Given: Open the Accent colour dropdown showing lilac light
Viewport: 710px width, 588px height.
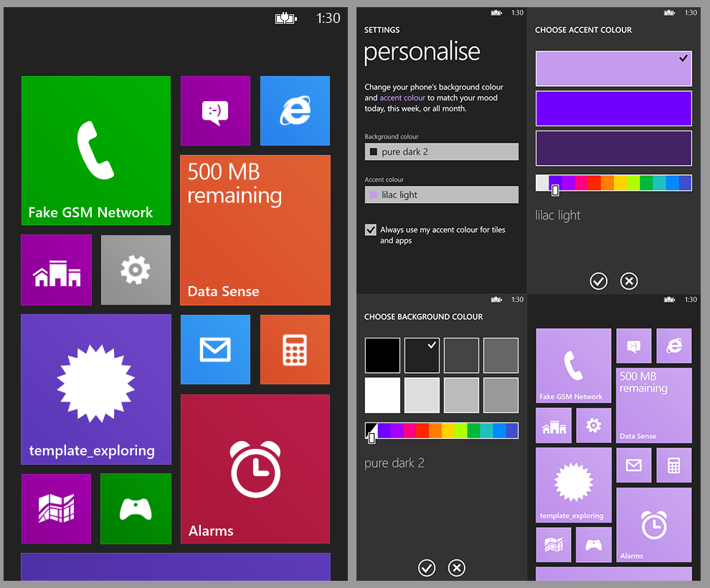Looking at the screenshot, I should click(x=441, y=194).
